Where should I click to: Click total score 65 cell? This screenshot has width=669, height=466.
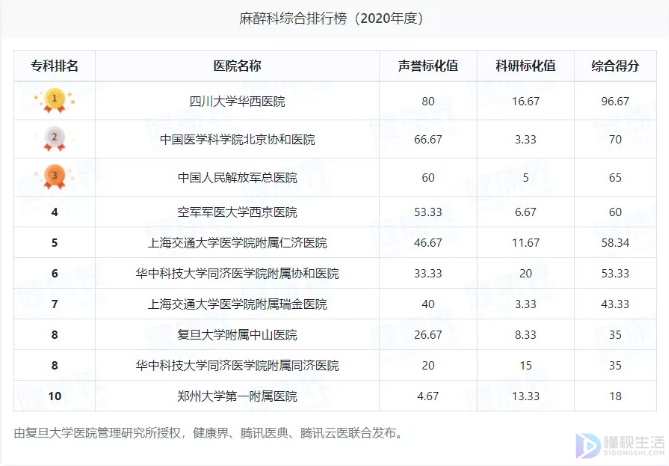(x=615, y=178)
